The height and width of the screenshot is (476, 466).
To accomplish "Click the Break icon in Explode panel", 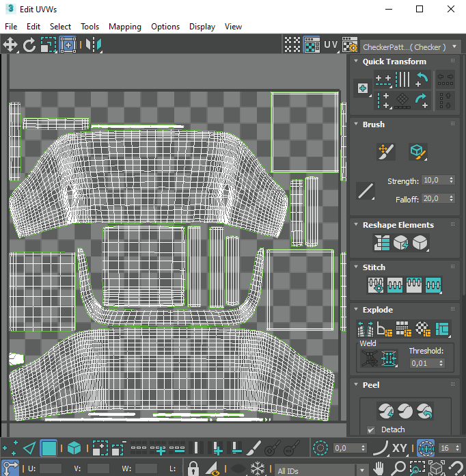I will pyautogui.click(x=366, y=329).
